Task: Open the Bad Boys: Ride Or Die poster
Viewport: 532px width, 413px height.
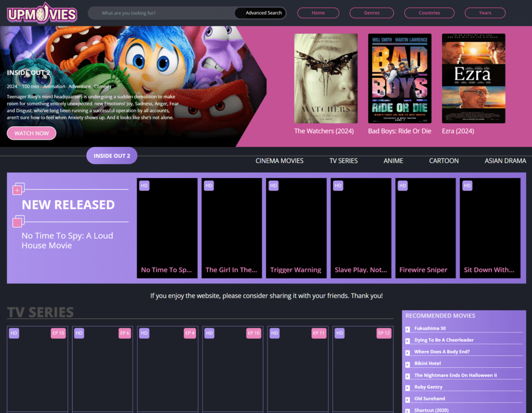Action: click(x=400, y=78)
